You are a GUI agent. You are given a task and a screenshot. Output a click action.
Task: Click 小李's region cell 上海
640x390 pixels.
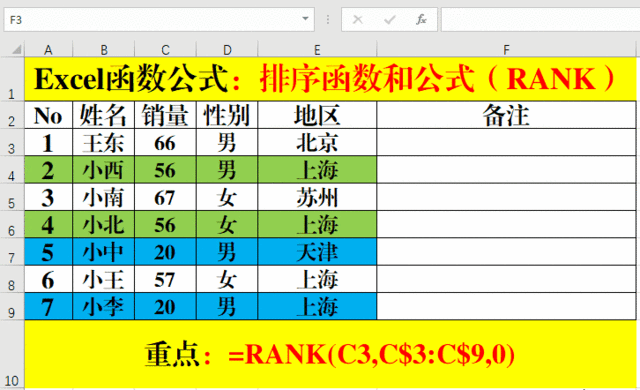317,306
